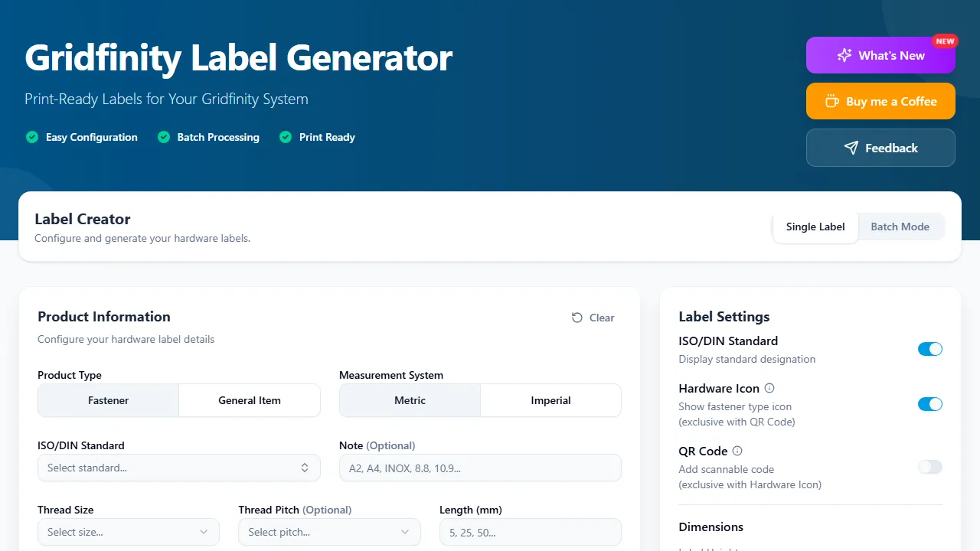The image size is (980, 551).
Task: Expand the Thread Size dropdown
Action: [128, 532]
